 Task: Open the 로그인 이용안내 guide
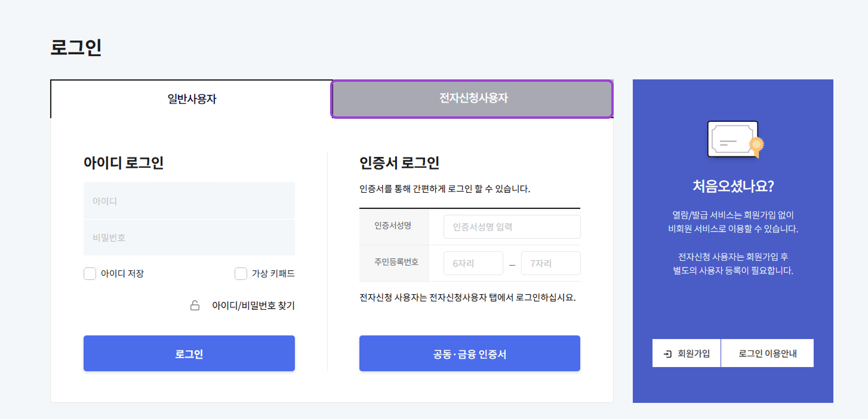[768, 353]
